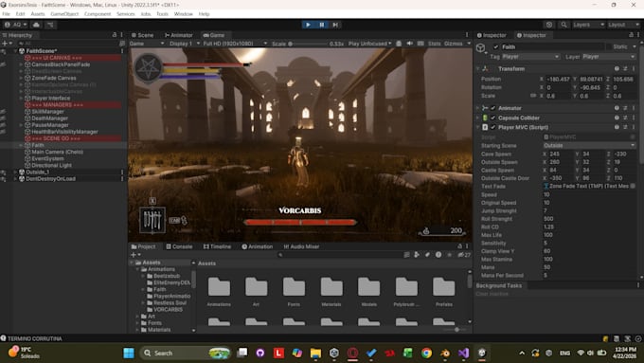Viewport: 644px width, 363px height.
Task: Toggle Player MVC script enabled checkbox
Action: pyautogui.click(x=492, y=127)
